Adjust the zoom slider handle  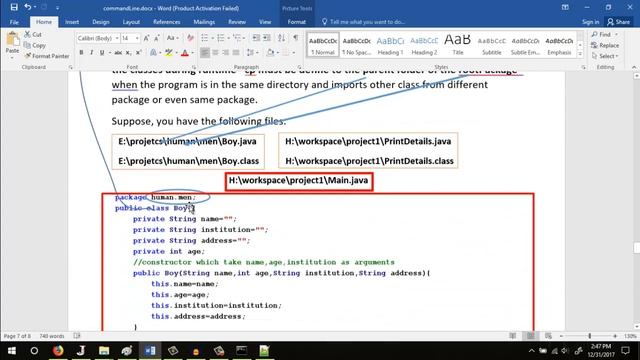[589, 336]
